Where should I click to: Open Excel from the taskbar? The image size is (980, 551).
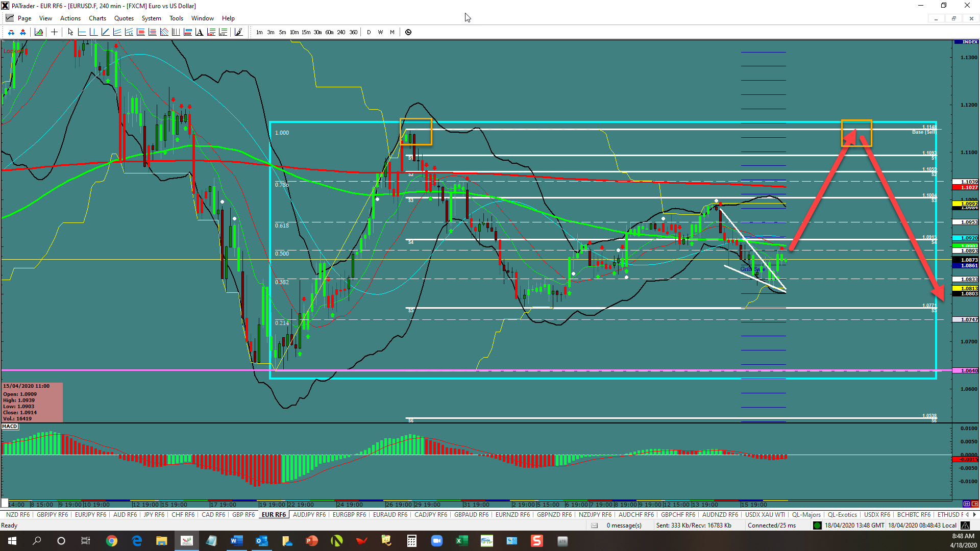pos(461,541)
